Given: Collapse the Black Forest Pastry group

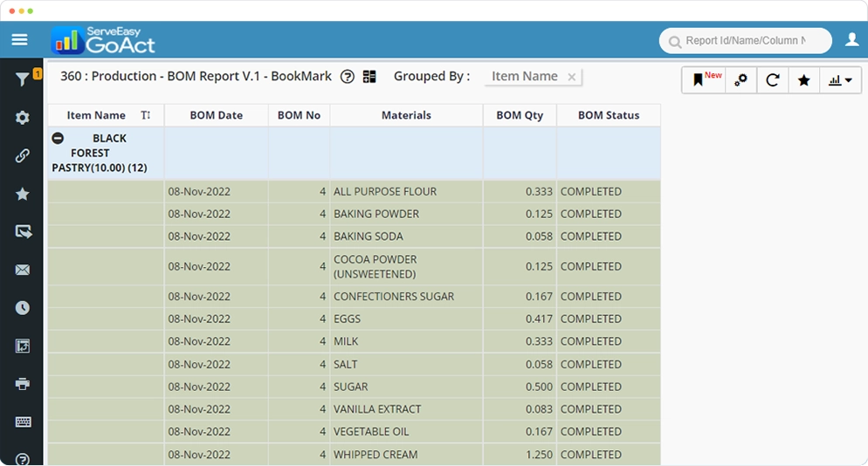Looking at the screenshot, I should pyautogui.click(x=58, y=138).
